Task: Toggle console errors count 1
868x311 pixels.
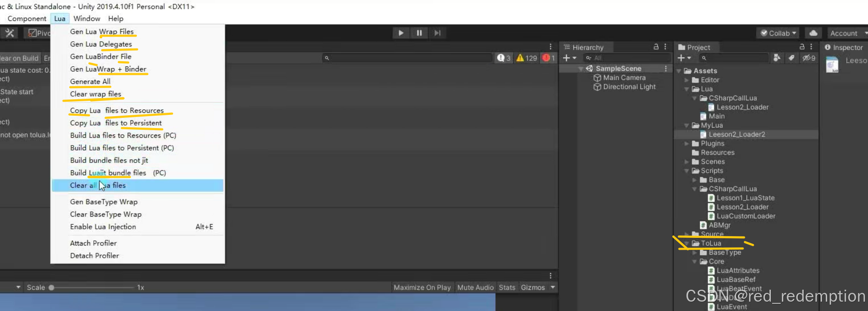Action: [x=549, y=58]
